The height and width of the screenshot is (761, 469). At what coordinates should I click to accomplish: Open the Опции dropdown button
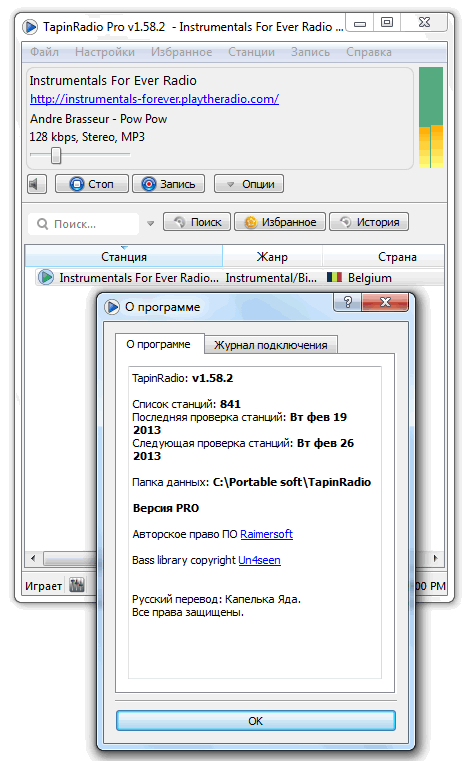click(x=249, y=184)
